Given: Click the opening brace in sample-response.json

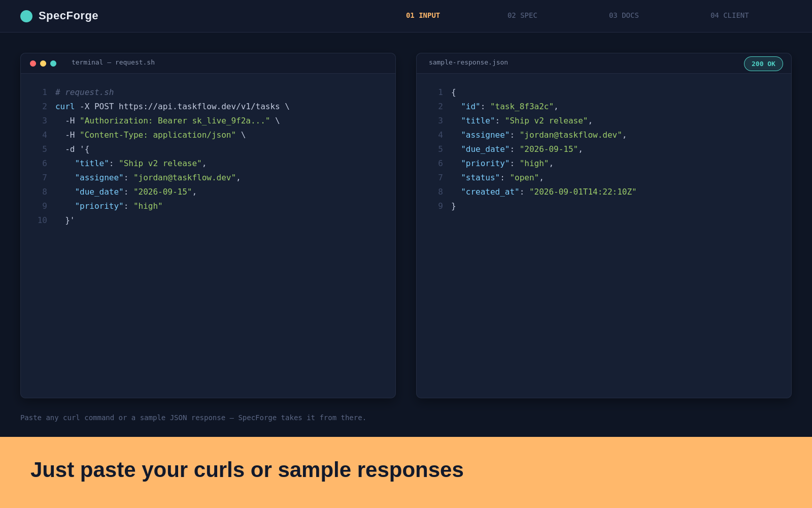Looking at the screenshot, I should [454, 92].
